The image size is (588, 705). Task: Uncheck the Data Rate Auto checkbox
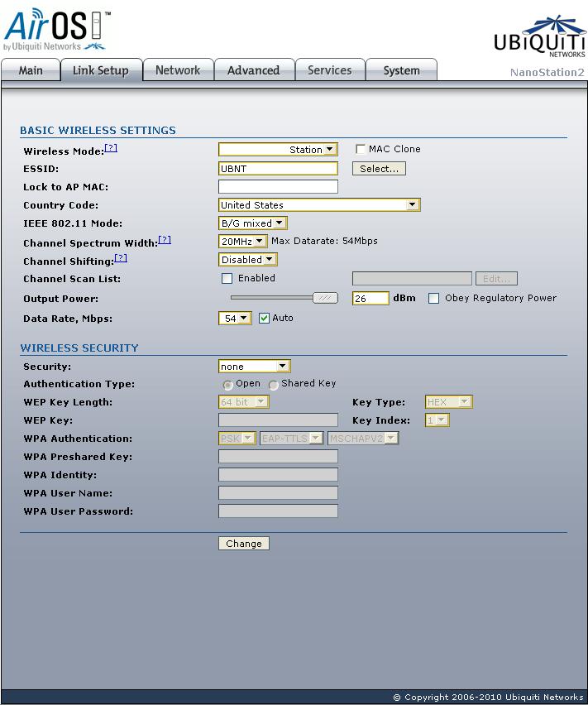click(x=264, y=319)
